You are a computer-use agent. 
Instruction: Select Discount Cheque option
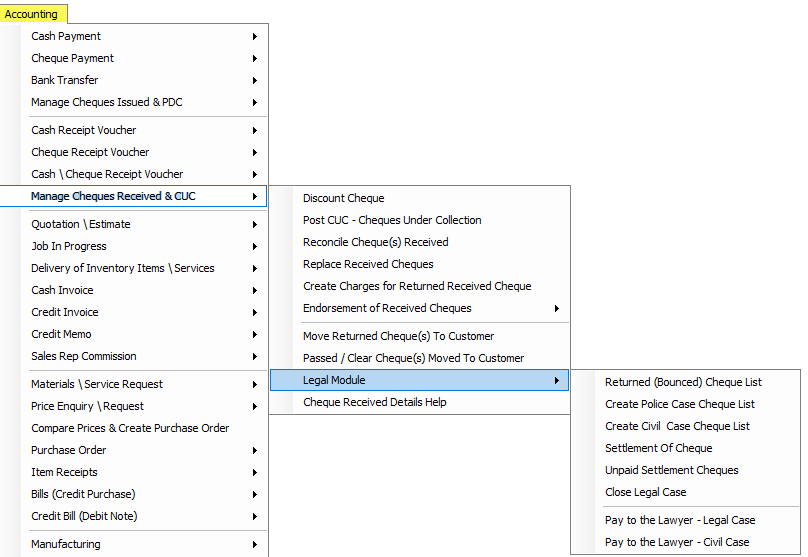[x=419, y=198]
